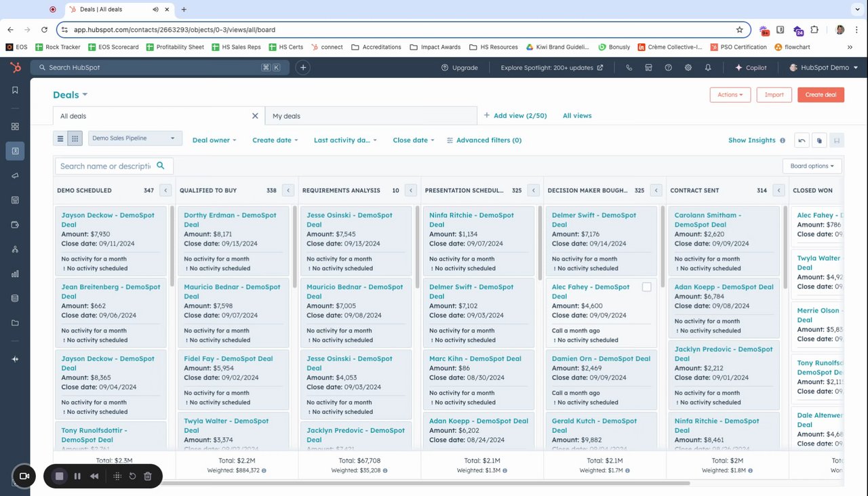
Task: Switch to board view grid icon
Action: tap(75, 139)
